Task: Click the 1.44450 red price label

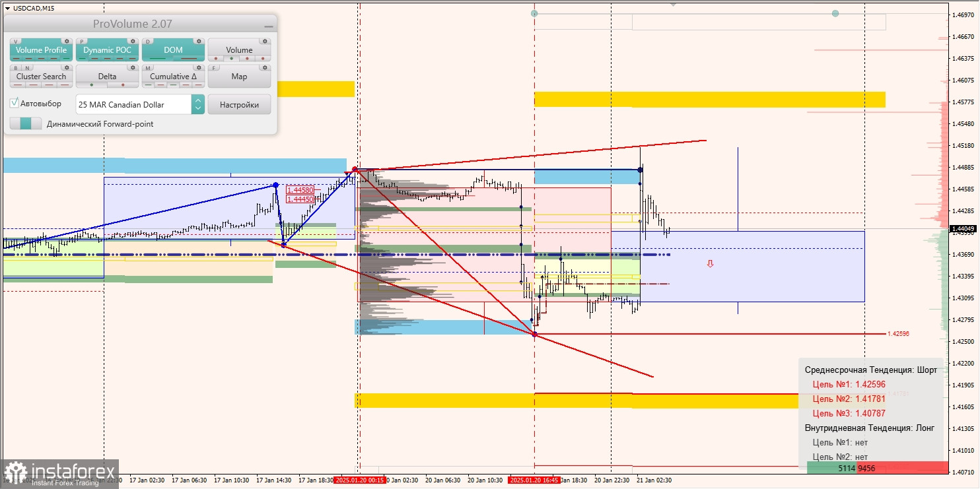Action: point(300,199)
